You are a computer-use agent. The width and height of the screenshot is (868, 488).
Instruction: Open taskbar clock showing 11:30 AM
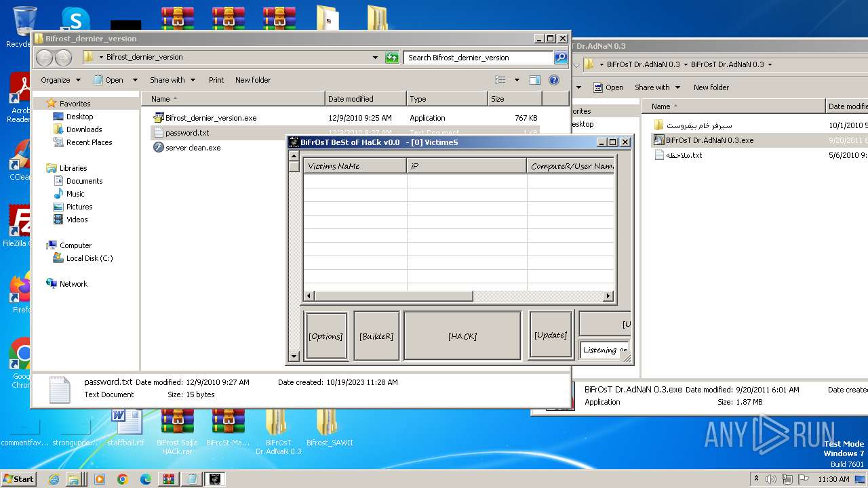833,479
